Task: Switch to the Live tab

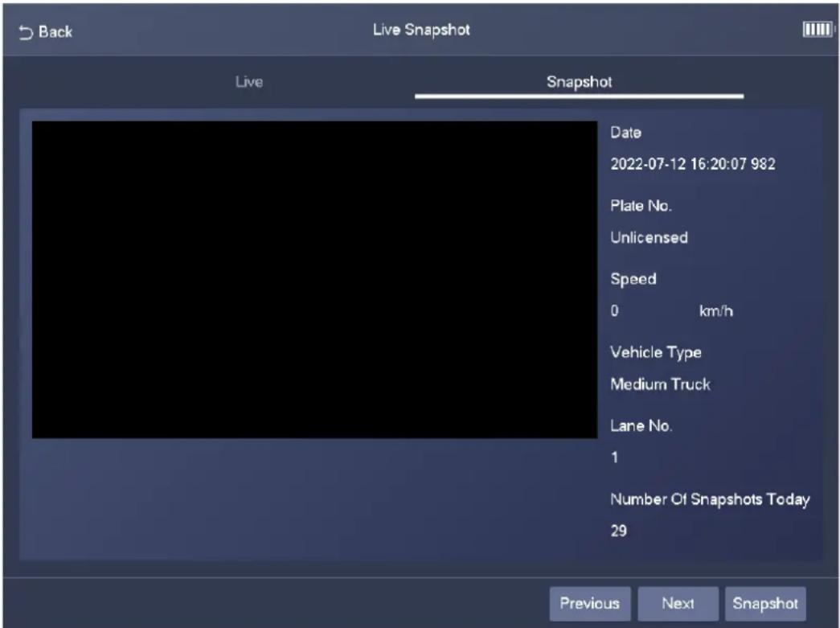Action: tap(249, 82)
